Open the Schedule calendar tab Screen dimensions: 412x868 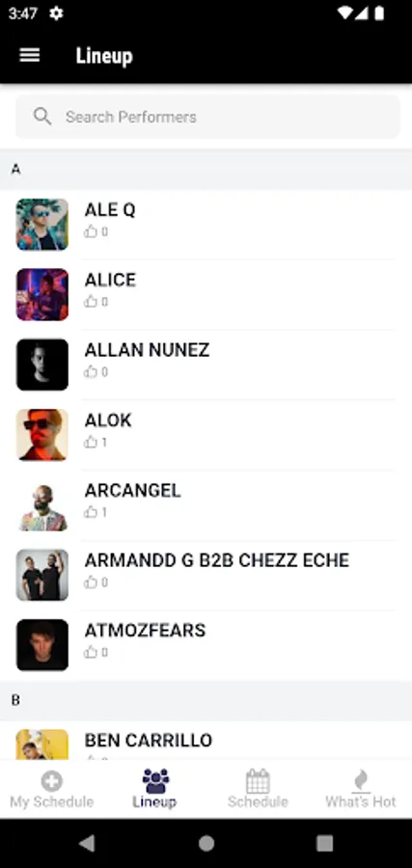pyautogui.click(x=258, y=789)
